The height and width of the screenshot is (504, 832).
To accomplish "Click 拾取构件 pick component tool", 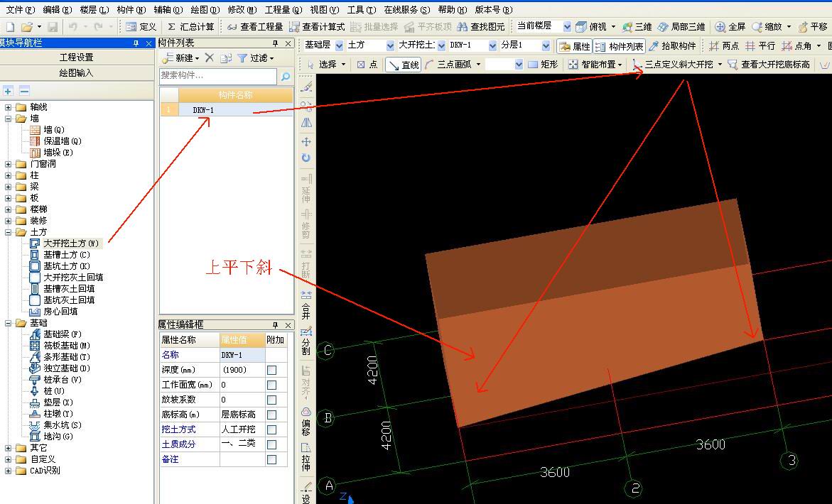I will coord(672,46).
